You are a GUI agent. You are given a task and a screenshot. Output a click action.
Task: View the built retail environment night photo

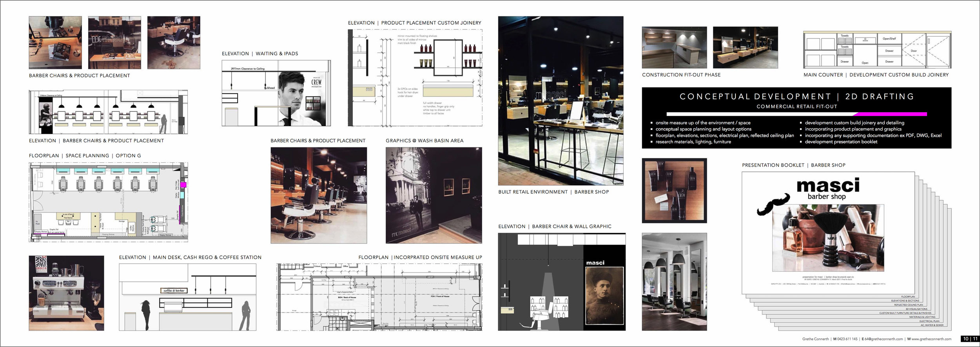point(561,101)
